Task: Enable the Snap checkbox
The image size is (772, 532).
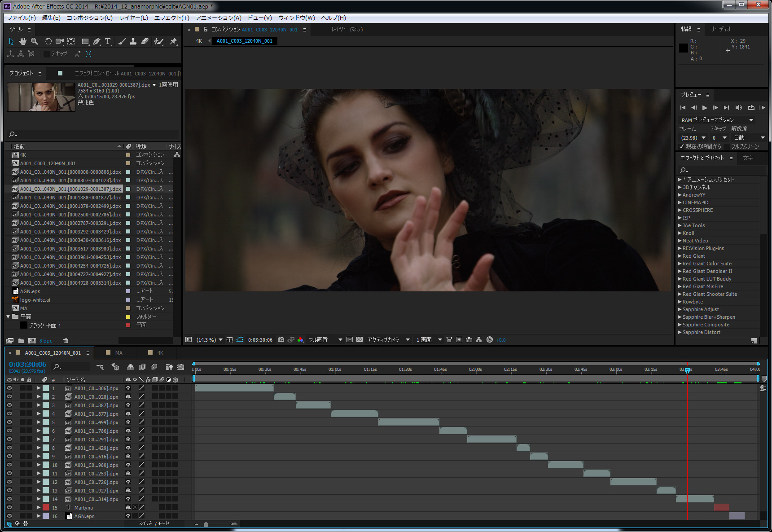Action: pos(46,54)
